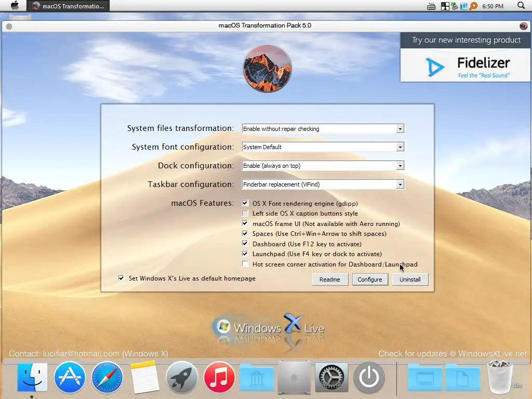Toggle Dashboard (Use F12 key) checkbox

[245, 244]
